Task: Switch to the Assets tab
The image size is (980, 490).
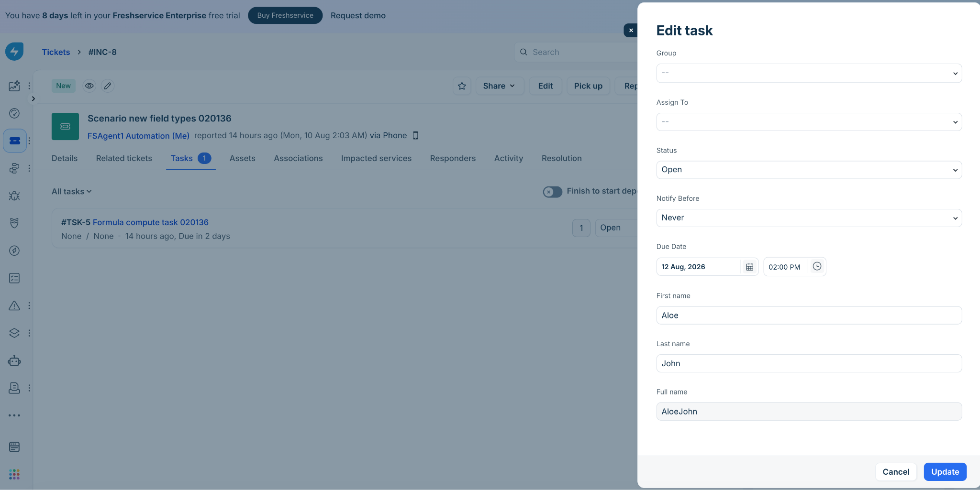Action: (242, 158)
